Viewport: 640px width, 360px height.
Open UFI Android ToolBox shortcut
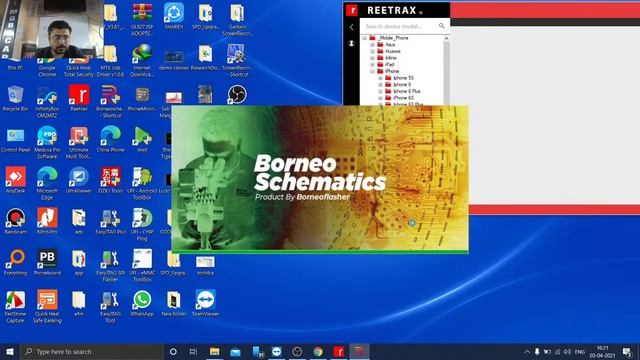(x=142, y=183)
